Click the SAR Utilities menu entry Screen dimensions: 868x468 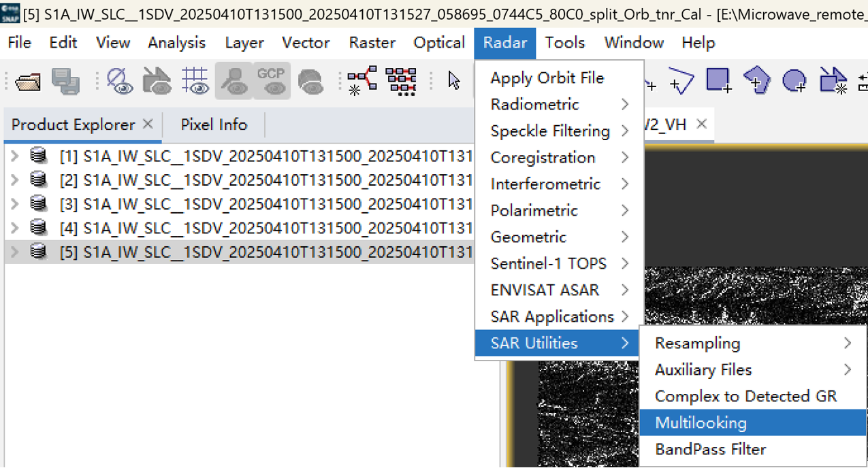tap(558, 343)
